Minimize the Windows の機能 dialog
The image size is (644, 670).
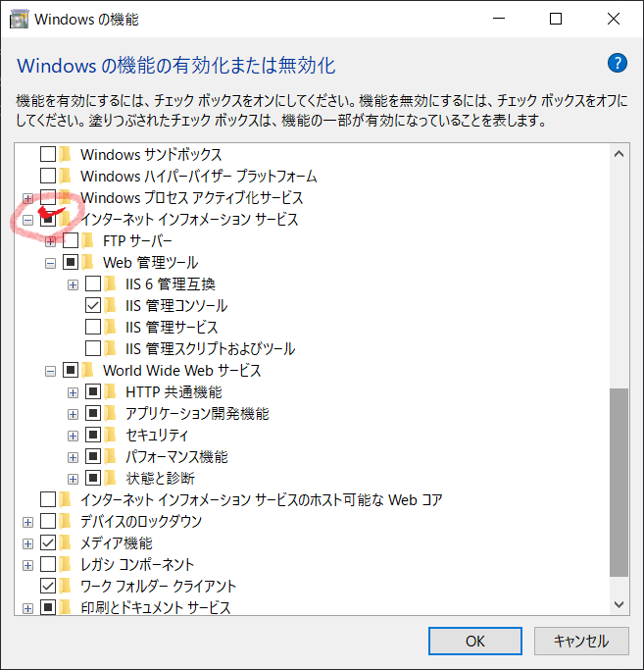(498, 19)
